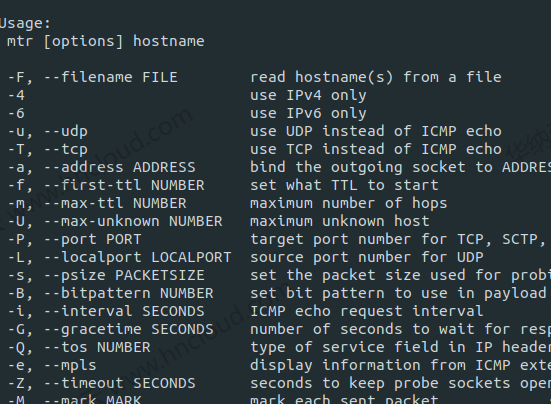This screenshot has width=551, height=404.
Task: Click the --timeout SECONDS option
Action: tap(119, 383)
